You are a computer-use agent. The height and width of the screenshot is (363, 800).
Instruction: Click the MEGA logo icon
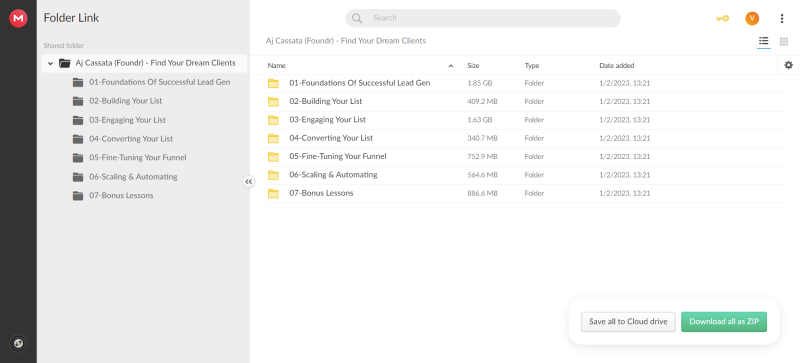18,18
